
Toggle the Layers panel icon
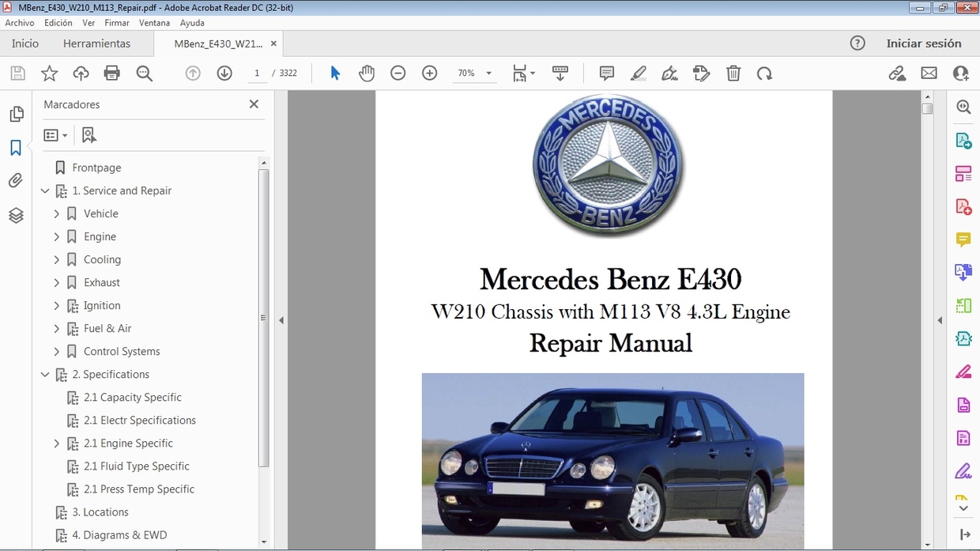point(17,215)
